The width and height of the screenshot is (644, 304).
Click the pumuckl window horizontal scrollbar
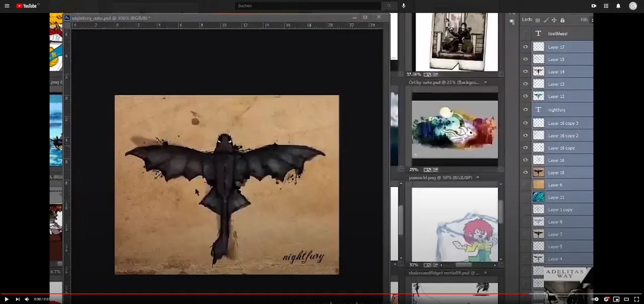(463, 265)
